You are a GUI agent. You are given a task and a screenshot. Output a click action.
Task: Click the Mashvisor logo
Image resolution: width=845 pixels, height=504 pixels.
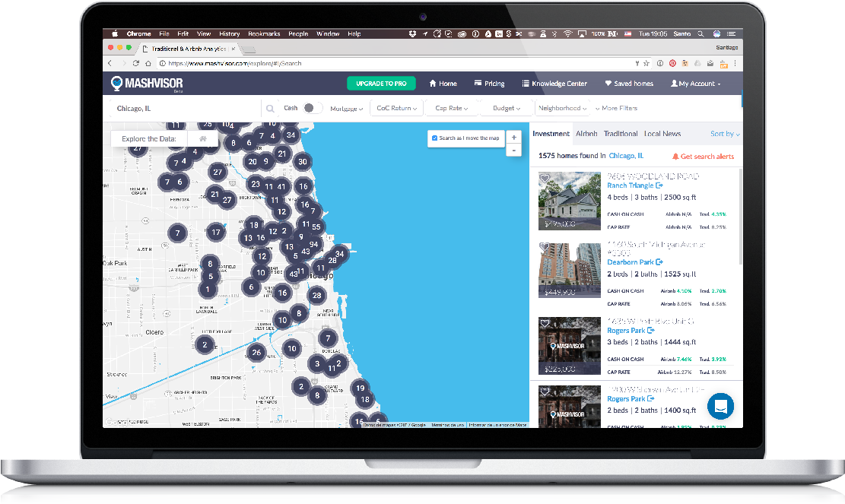point(147,84)
